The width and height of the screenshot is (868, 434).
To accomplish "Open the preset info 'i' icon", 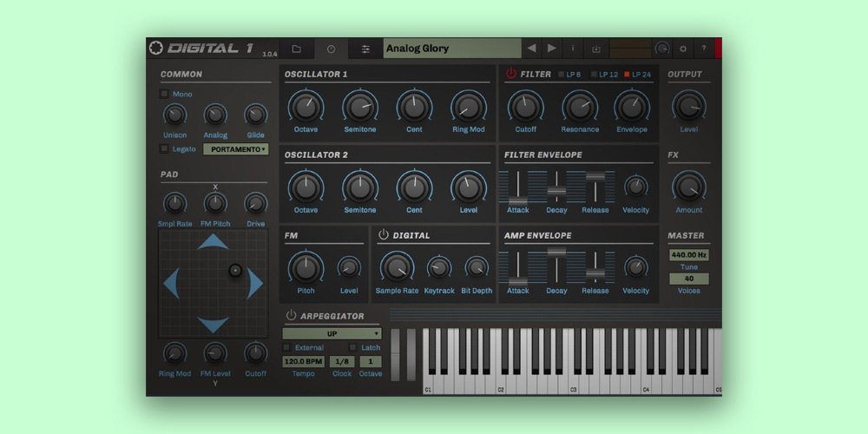I will point(572,48).
